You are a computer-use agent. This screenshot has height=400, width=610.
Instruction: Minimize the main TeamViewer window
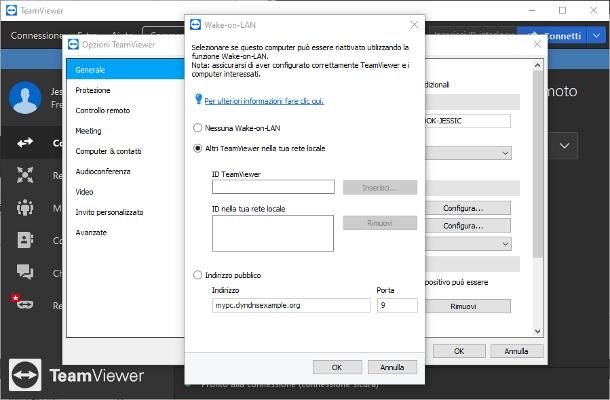[x=532, y=11]
